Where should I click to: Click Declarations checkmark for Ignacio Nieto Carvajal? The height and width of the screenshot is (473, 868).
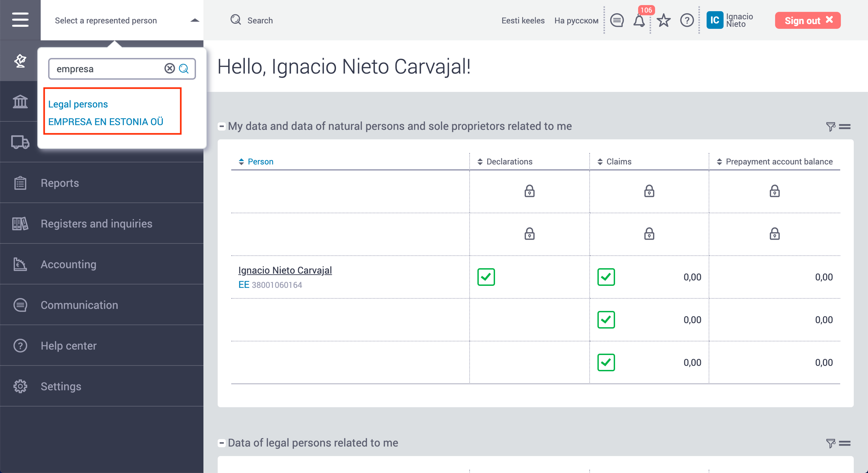pos(486,277)
